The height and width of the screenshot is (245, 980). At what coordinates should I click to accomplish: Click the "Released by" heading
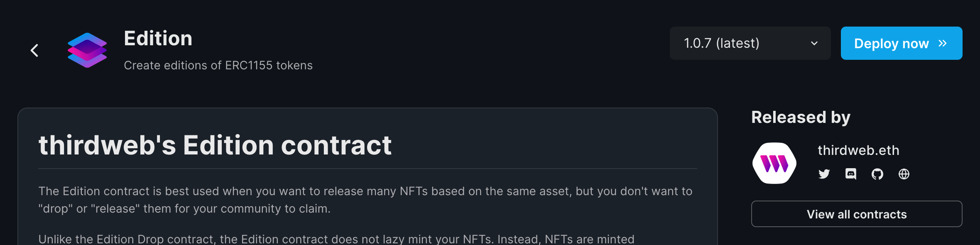[801, 118]
